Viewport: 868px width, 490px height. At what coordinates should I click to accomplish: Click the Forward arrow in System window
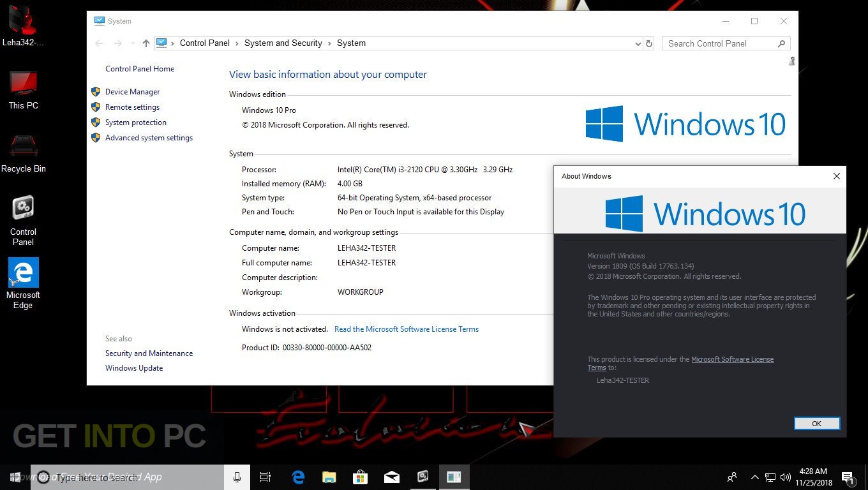point(117,43)
